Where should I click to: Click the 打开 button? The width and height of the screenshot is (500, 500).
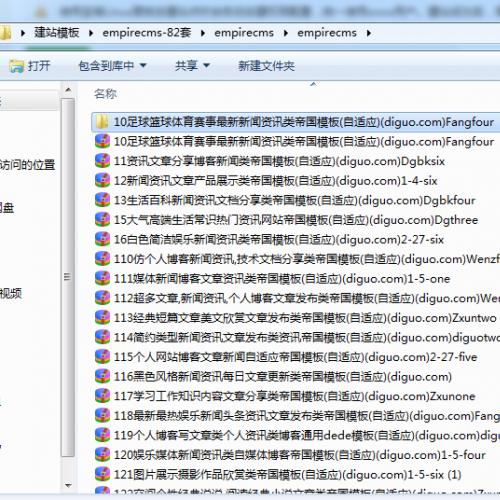click(x=30, y=66)
